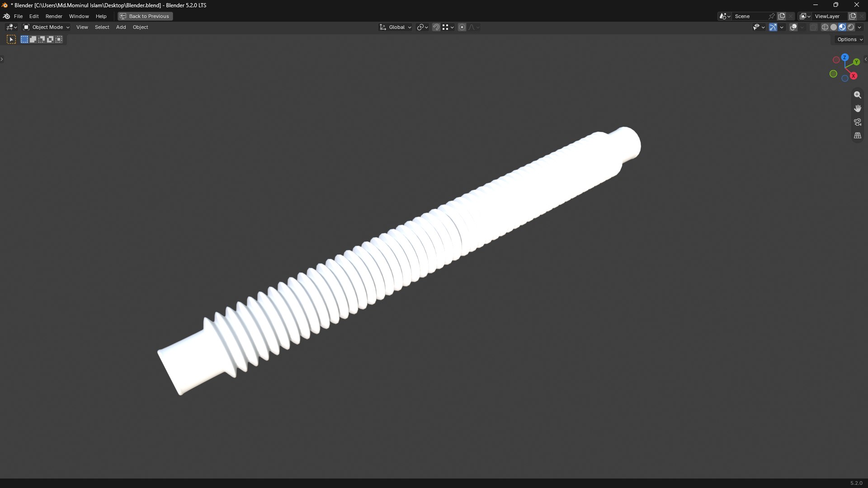This screenshot has width=868, height=488.
Task: Open the viewport Select menu
Action: pos(102,28)
